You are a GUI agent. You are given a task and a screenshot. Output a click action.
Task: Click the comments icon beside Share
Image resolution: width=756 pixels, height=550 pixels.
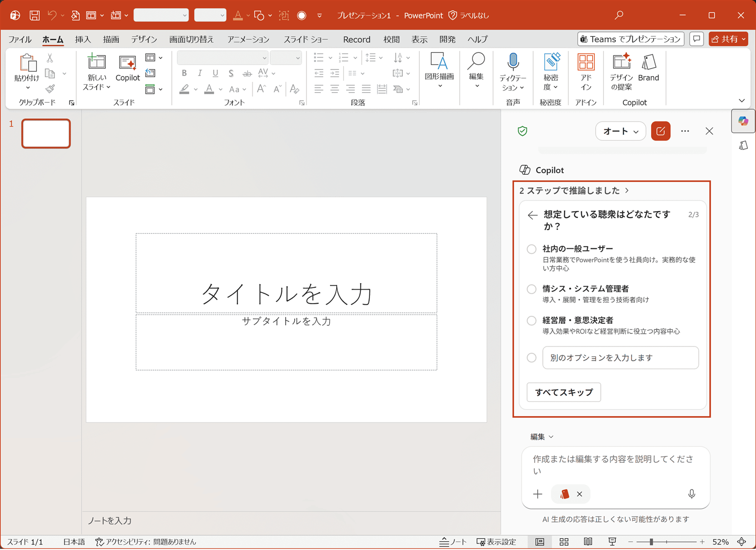click(x=697, y=39)
